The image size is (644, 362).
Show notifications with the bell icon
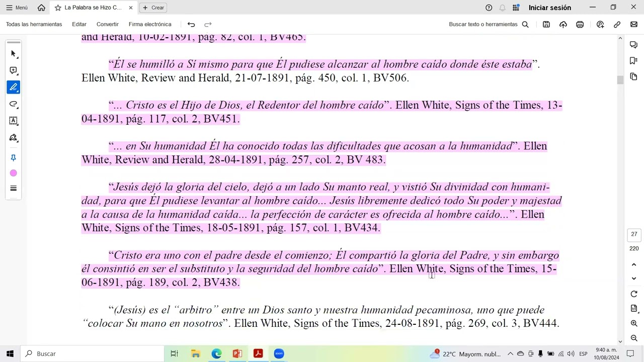tap(502, 8)
